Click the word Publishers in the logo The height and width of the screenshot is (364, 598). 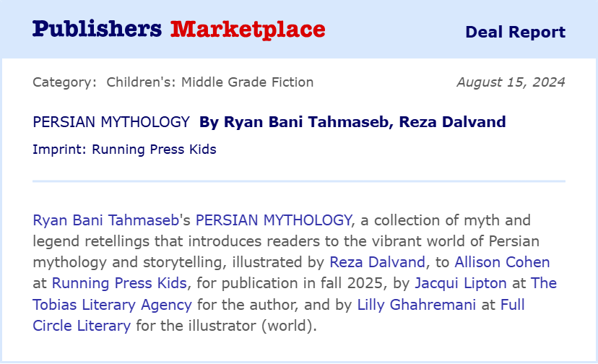[x=97, y=29]
